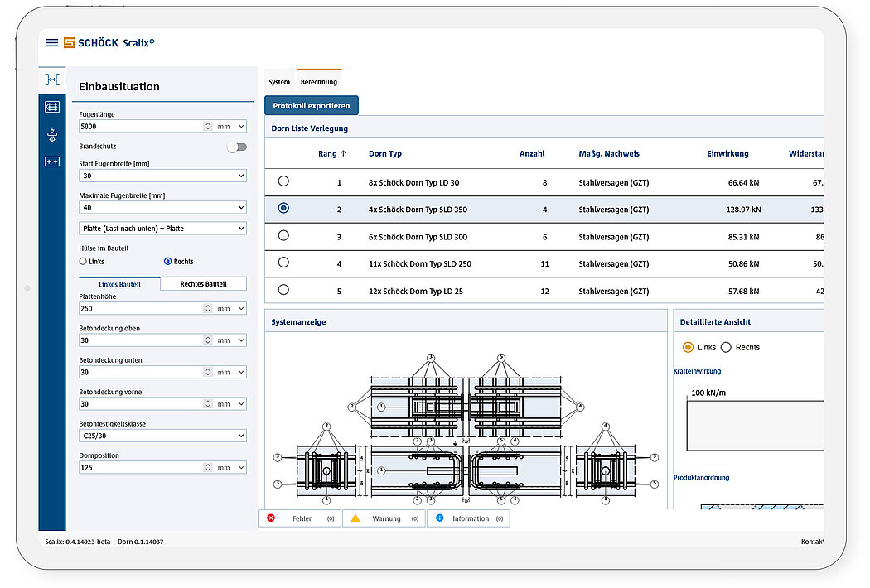Screen dimensions: 870x588
Task: Open the mm unit dropdown for Fugenlänge
Action: [230, 125]
